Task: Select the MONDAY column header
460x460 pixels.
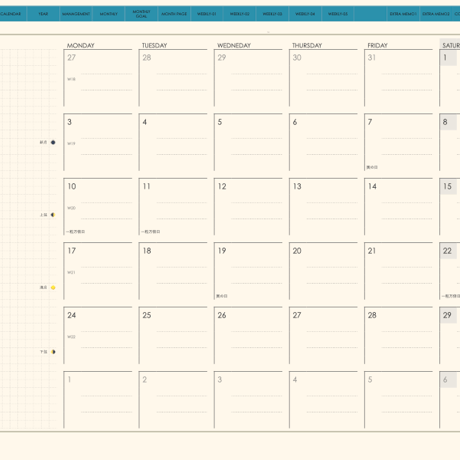Action: pyautogui.click(x=81, y=45)
